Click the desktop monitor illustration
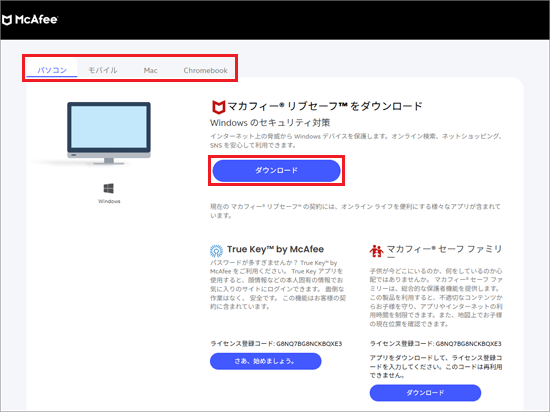Screen dimensions: 550x412 click(109, 133)
